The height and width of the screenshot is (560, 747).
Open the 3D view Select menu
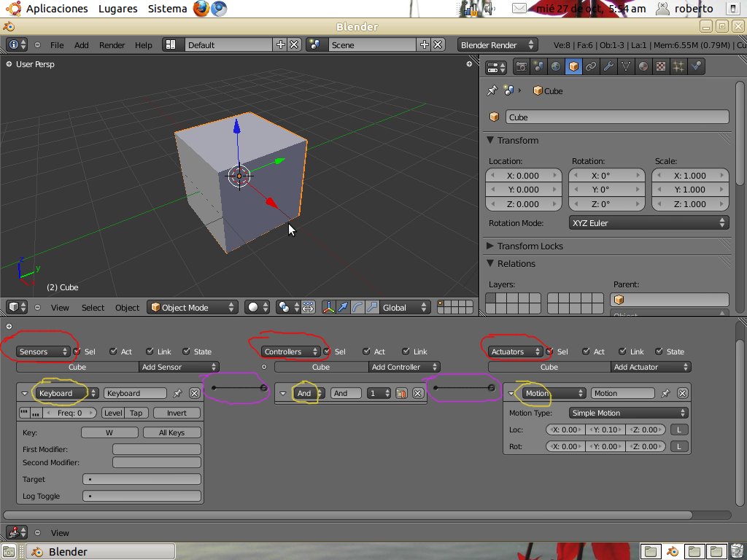click(x=93, y=308)
